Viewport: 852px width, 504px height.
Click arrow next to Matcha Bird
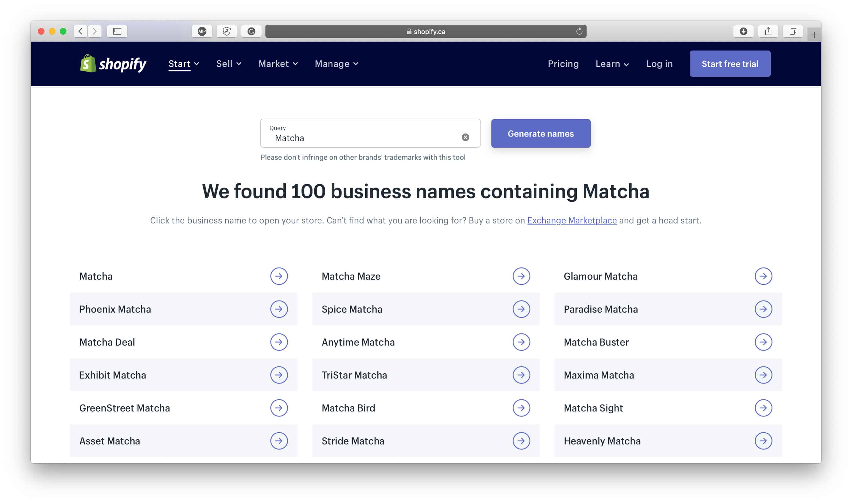click(x=521, y=408)
